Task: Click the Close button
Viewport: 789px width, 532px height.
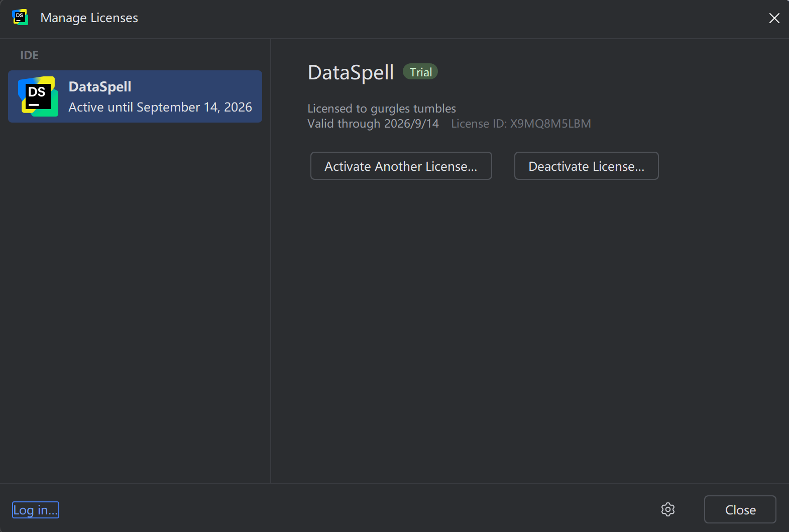Action: (x=740, y=509)
